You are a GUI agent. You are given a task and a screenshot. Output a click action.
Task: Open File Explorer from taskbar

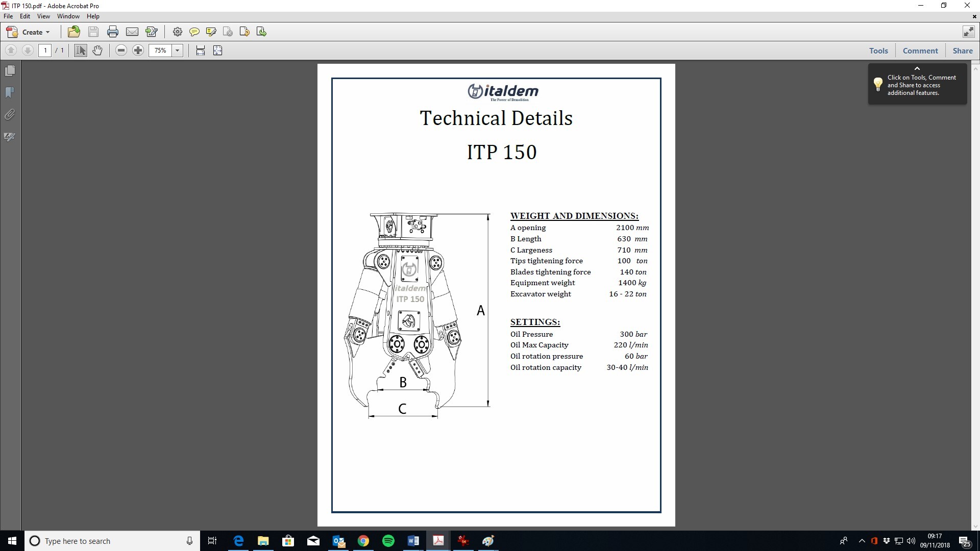[263, 541]
